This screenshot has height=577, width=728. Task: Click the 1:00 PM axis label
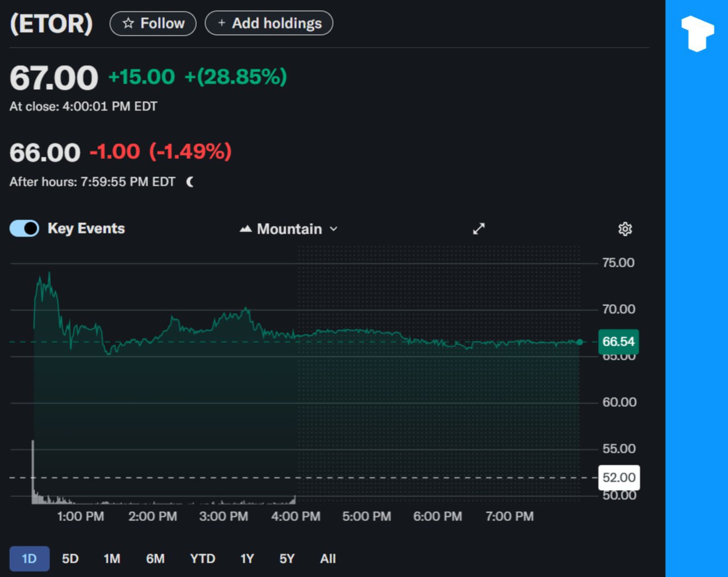click(81, 517)
